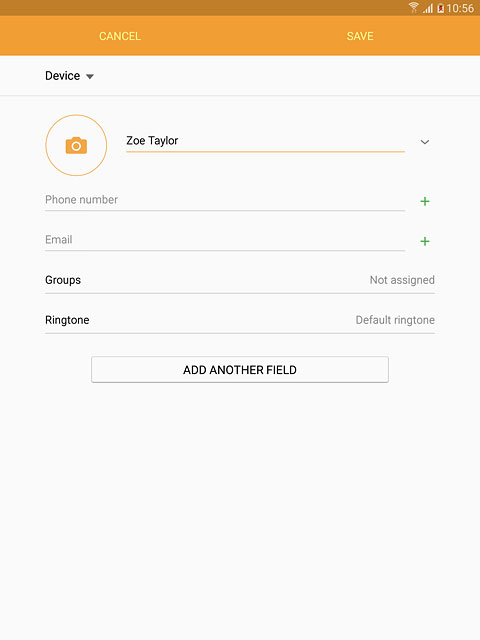Viewport: 480px width, 640px height.
Task: Tap the camera icon to add photo
Action: click(76, 145)
